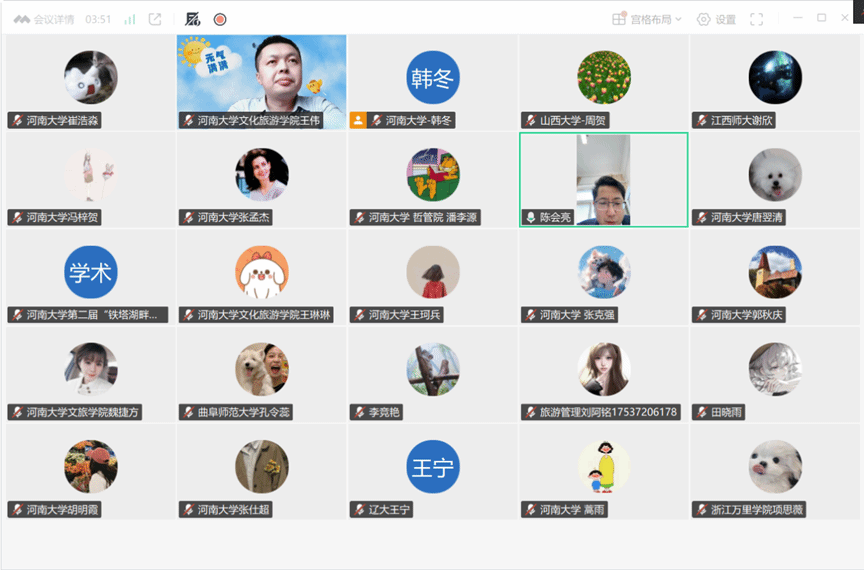
Task: Click the 韩冬 blue avatar
Action: [x=433, y=77]
